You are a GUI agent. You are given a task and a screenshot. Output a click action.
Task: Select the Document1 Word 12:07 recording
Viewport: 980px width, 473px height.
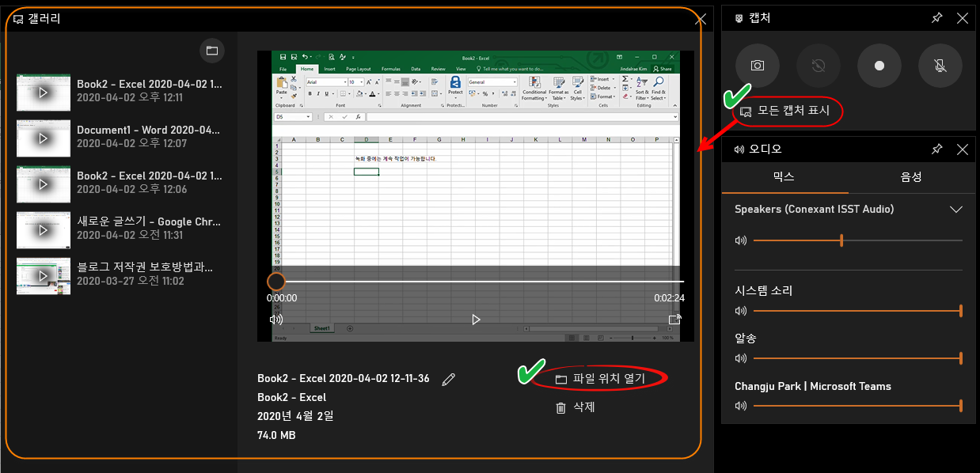120,137
